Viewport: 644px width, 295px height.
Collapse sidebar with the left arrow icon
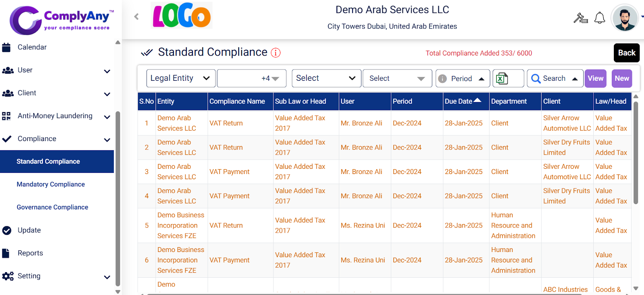point(136,16)
